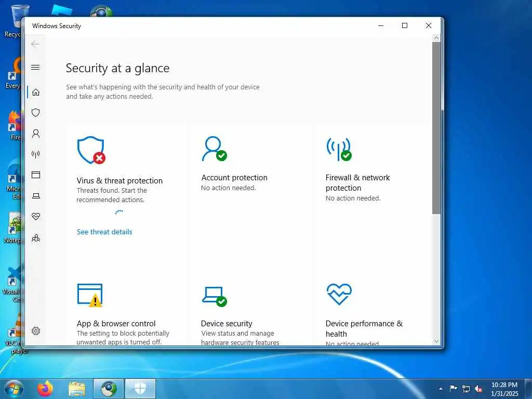This screenshot has height=399, width=532.
Task: Click the vertical scrollbar thumb
Action: [x=436, y=128]
